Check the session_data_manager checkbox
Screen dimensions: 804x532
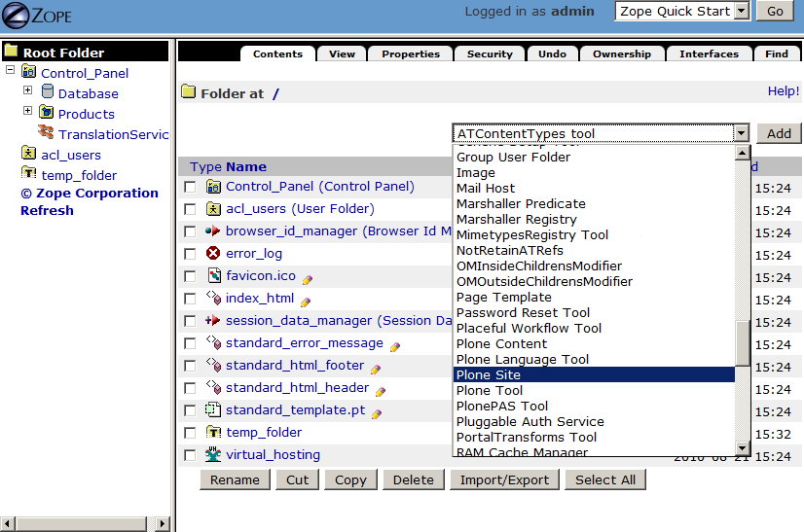click(190, 321)
